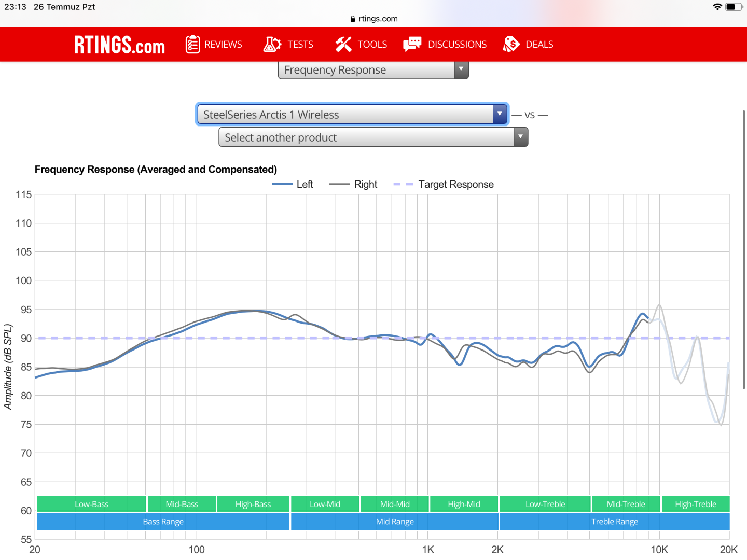747x560 pixels.
Task: Click the Select another product arrow
Action: 520,137
